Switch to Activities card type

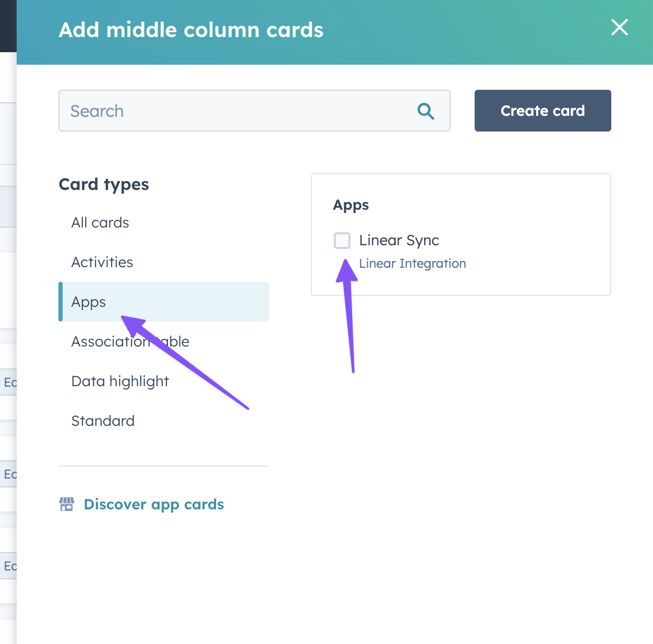click(x=102, y=263)
